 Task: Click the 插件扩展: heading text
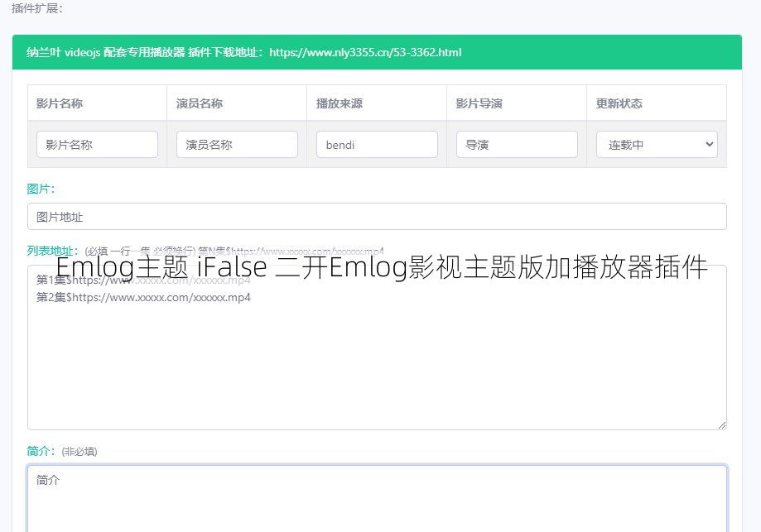coord(37,8)
